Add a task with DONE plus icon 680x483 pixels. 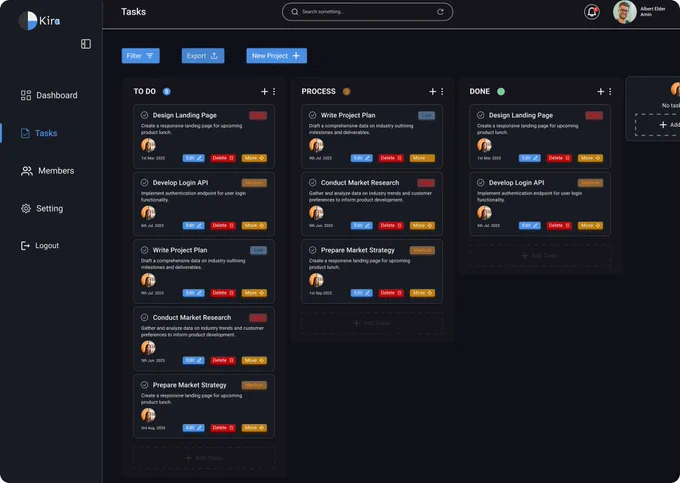coord(601,91)
